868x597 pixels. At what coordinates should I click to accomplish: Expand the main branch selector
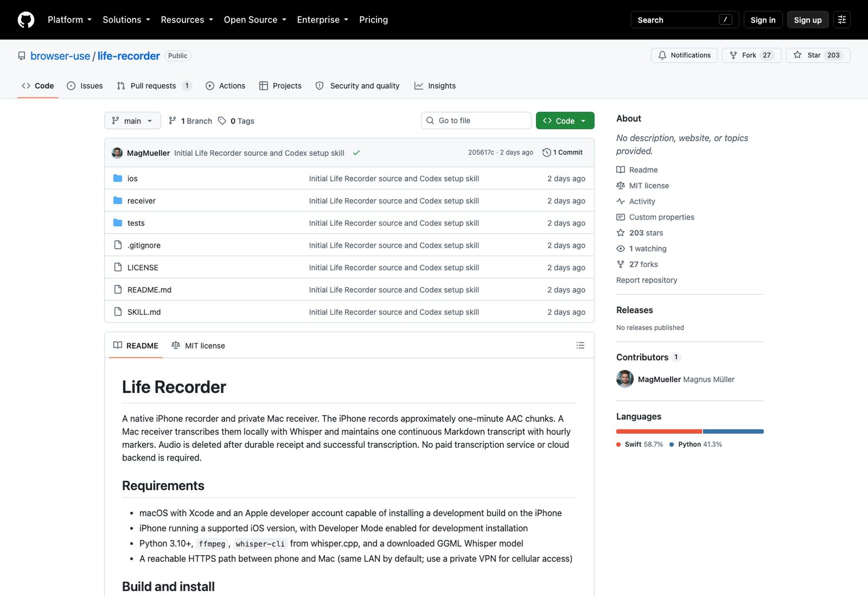(132, 121)
